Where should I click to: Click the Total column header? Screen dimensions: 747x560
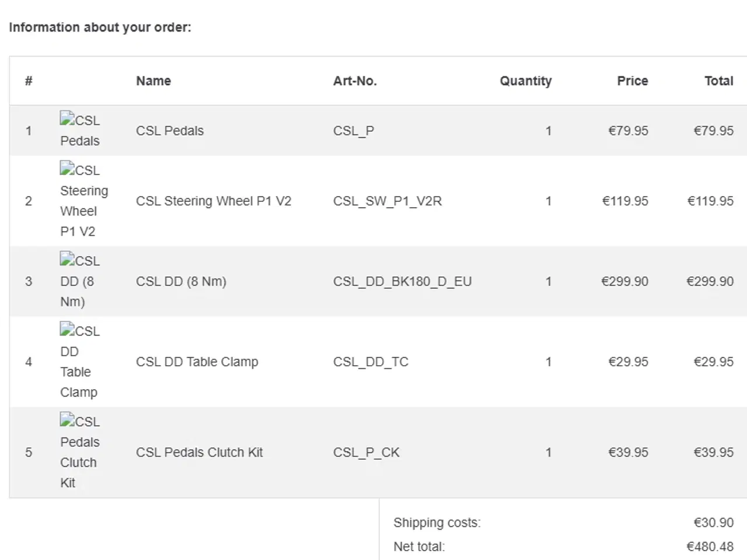coord(718,81)
